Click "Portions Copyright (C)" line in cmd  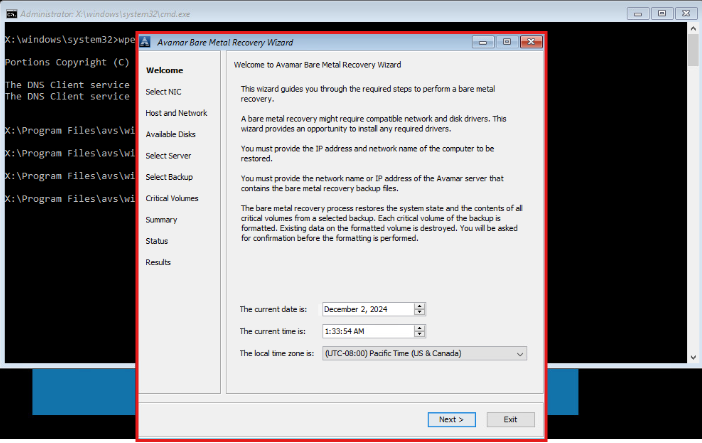coord(67,62)
